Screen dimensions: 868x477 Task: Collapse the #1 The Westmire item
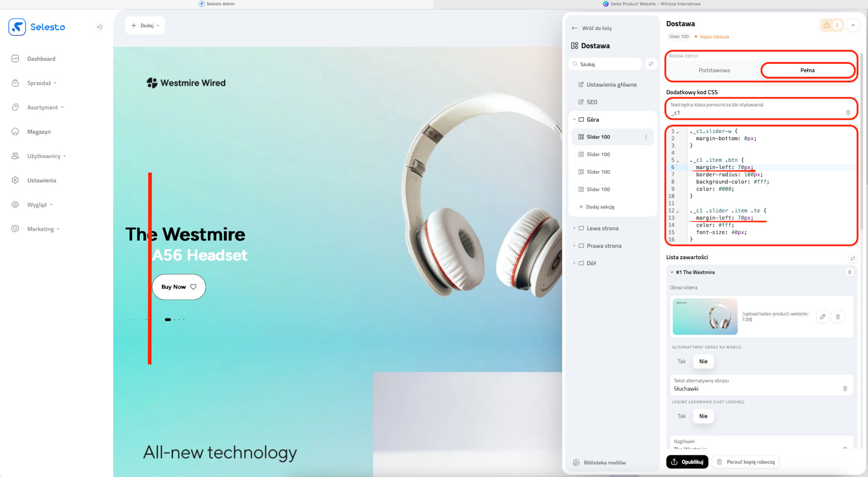(672, 273)
